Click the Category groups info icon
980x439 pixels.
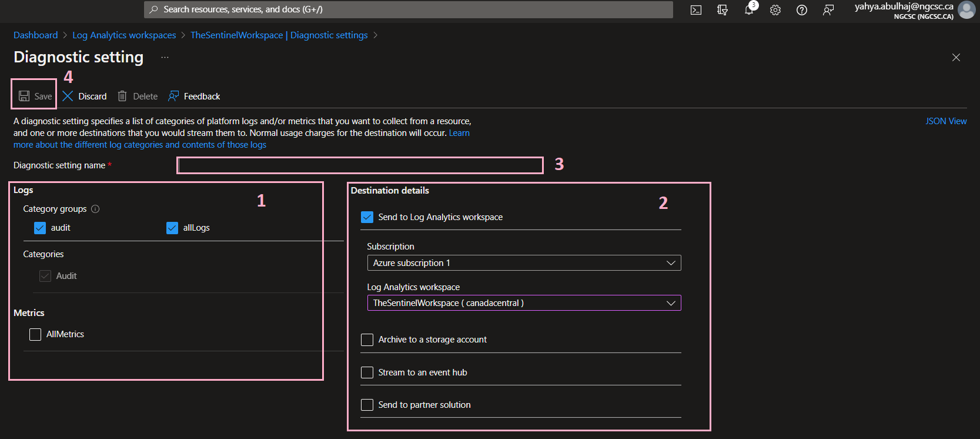[95, 209]
